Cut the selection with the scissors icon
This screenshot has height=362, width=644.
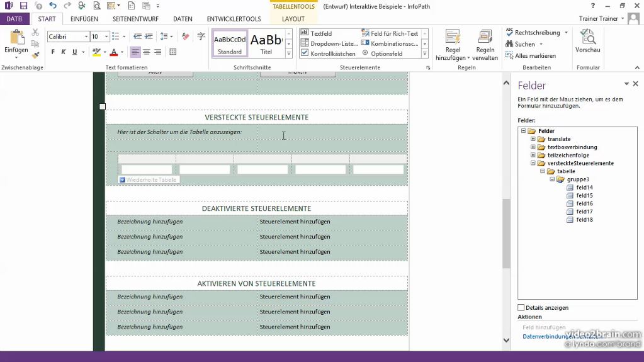coord(35,33)
